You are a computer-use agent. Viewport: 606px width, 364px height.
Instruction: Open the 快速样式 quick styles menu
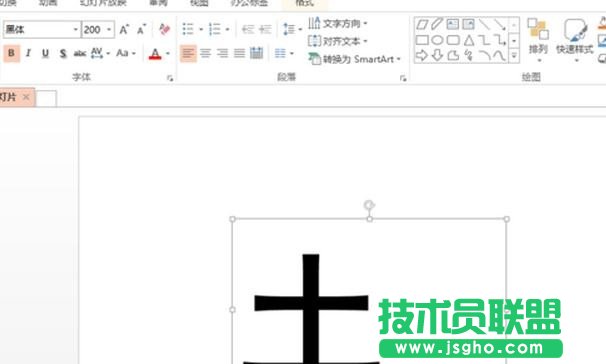pyautogui.click(x=575, y=40)
